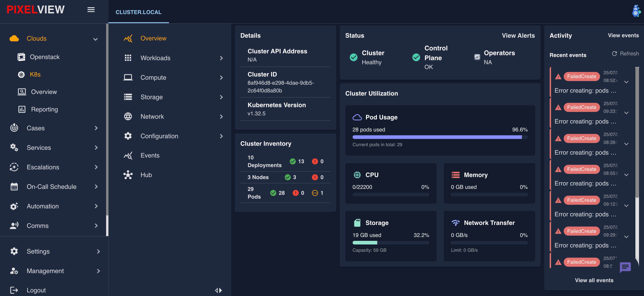Screen dimensions: 644x296
Task: Click the Network globe icon
Action: [x=128, y=117]
